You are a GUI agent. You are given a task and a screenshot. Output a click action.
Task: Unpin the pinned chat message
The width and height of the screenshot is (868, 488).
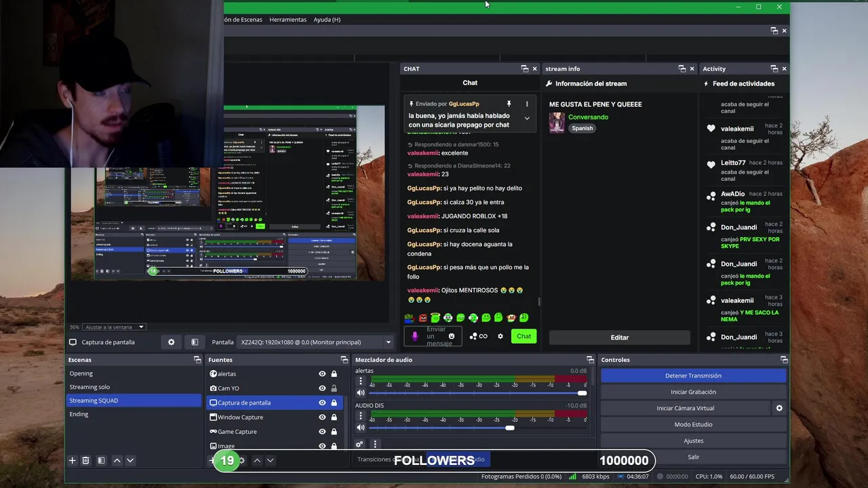[509, 104]
